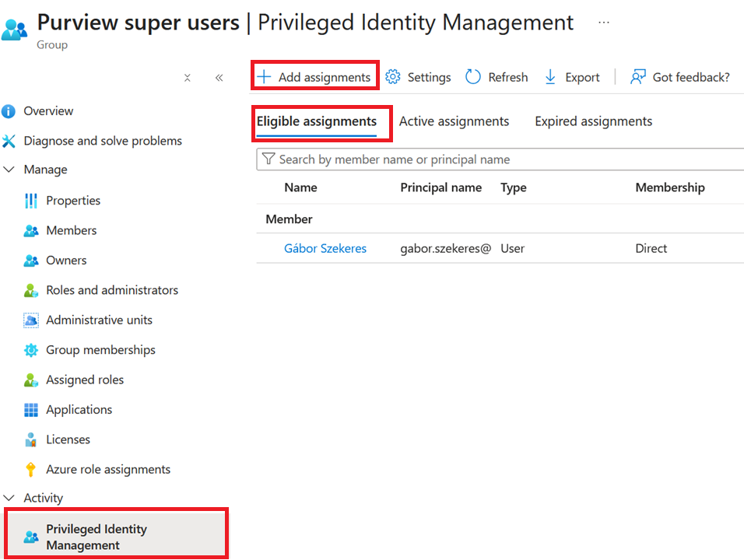Click the Activity section label
This screenshot has height=560, width=744.
click(43, 498)
